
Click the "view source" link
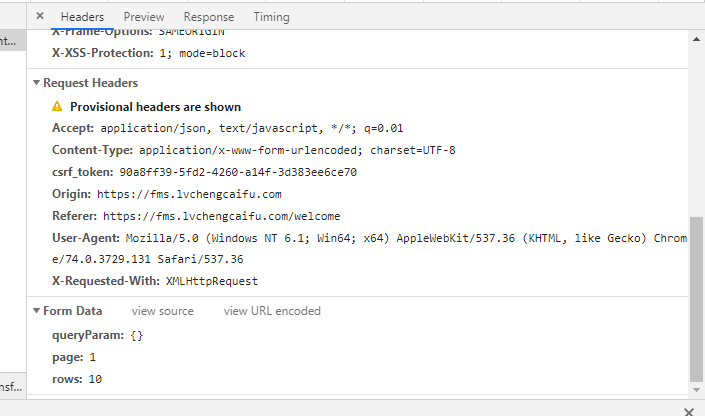click(x=163, y=311)
